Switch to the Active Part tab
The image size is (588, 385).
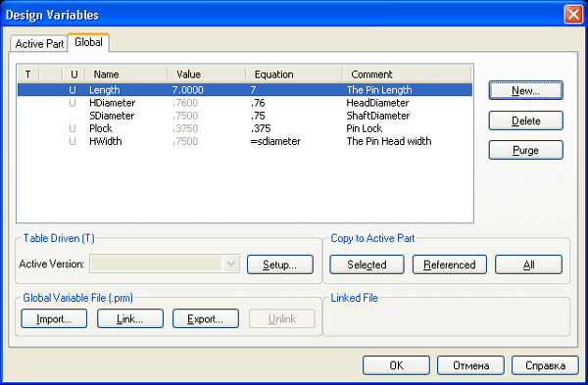39,44
